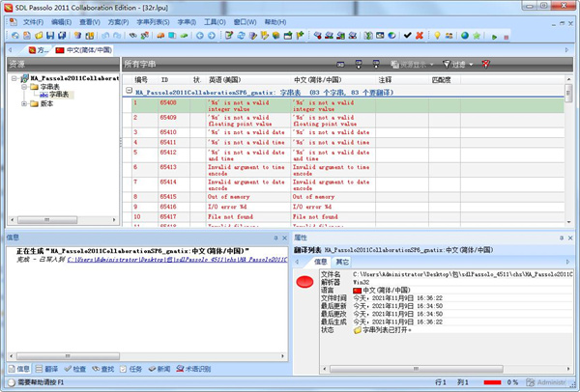
Task: Click the green play macro icon
Action: (494, 37)
